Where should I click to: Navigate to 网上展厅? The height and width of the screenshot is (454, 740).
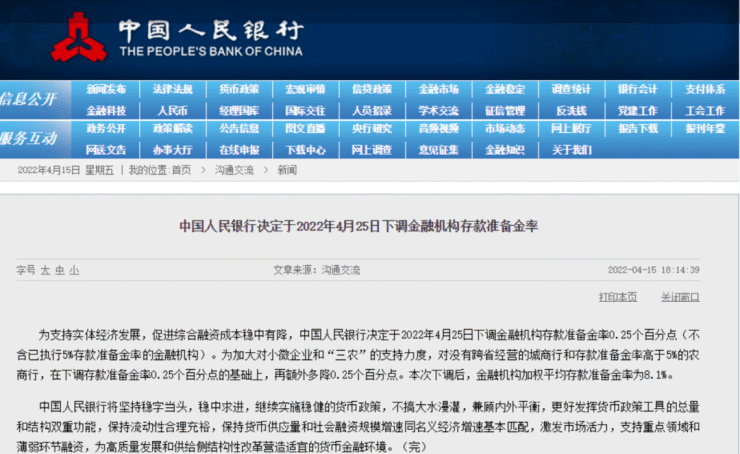(571, 128)
